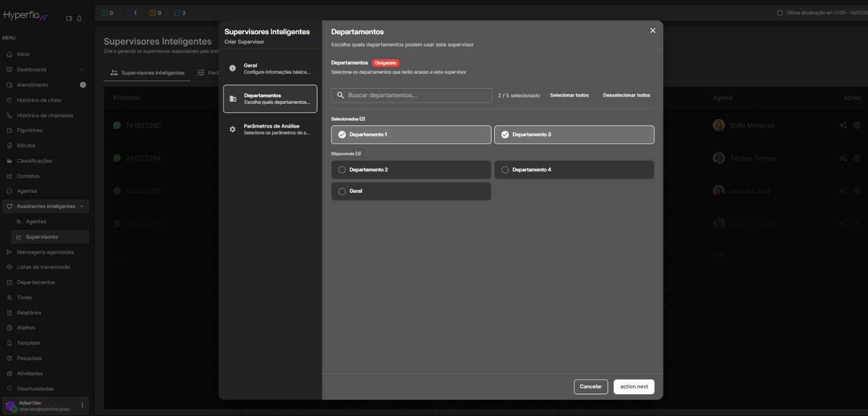This screenshot has height=416, width=868.
Task: Click the magnifier icon in department search
Action: coord(341,96)
